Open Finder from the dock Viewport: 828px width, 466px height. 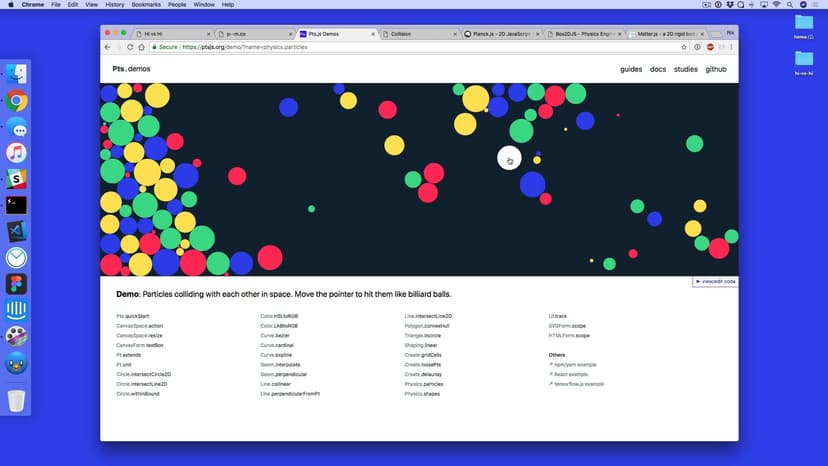[x=16, y=74]
